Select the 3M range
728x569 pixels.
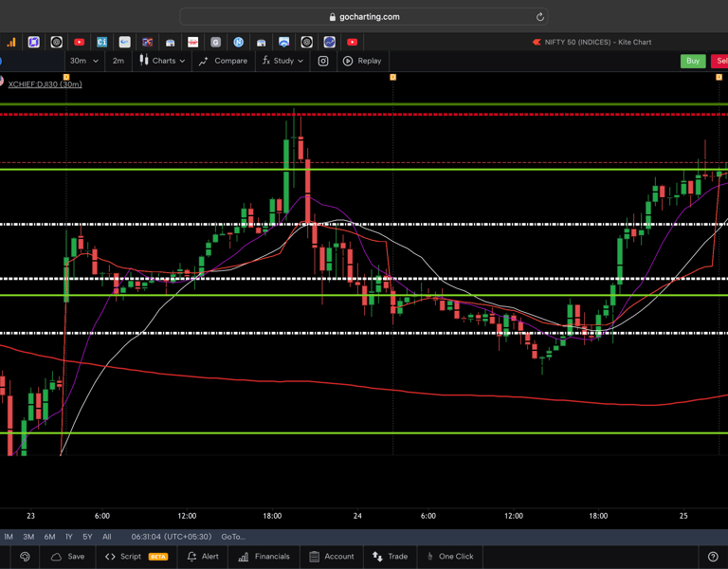point(28,537)
